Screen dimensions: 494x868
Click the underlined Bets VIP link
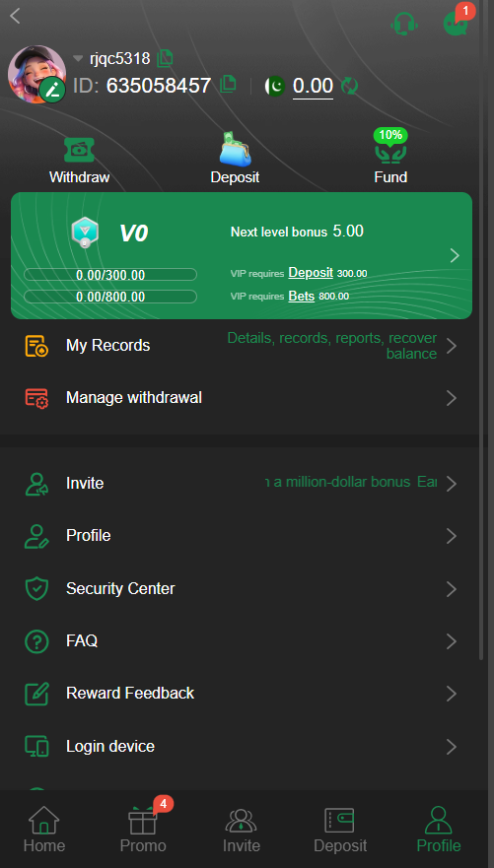[302, 297]
